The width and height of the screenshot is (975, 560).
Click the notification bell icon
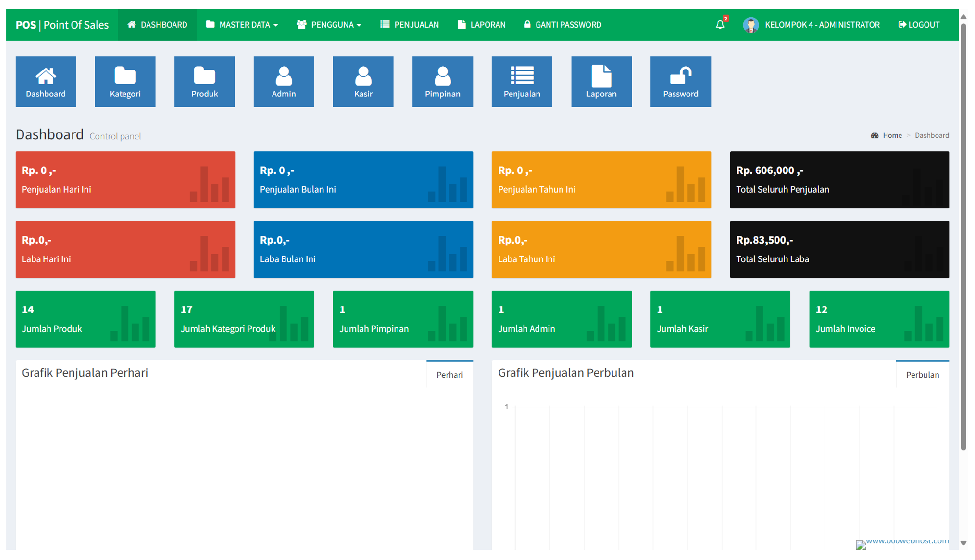pyautogui.click(x=720, y=25)
